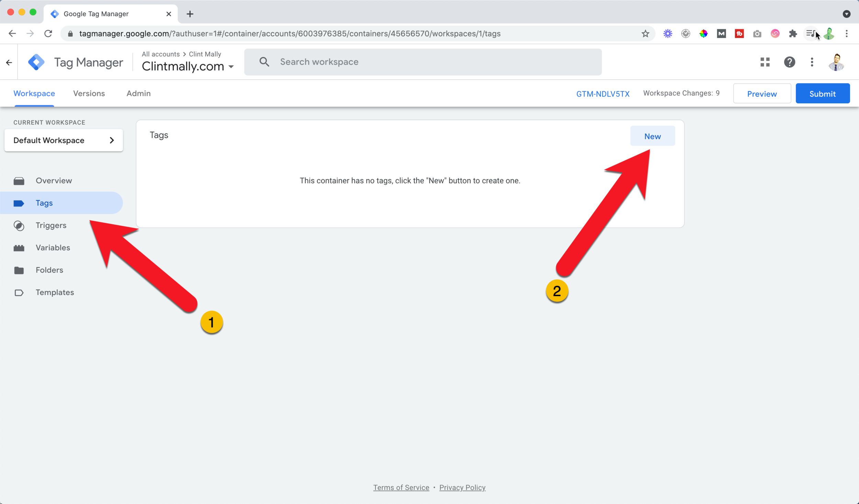The height and width of the screenshot is (504, 859).
Task: Open the Chrome media control icon
Action: 811,34
